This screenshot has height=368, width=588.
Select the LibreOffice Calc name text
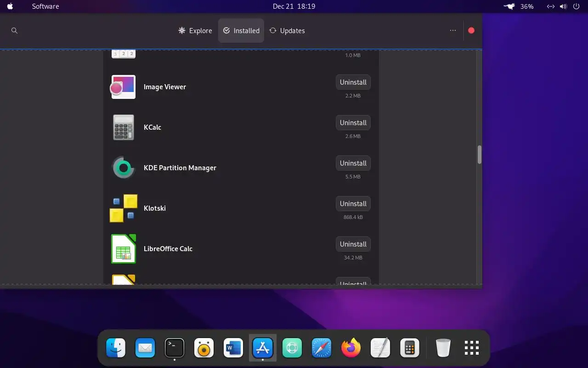click(168, 249)
